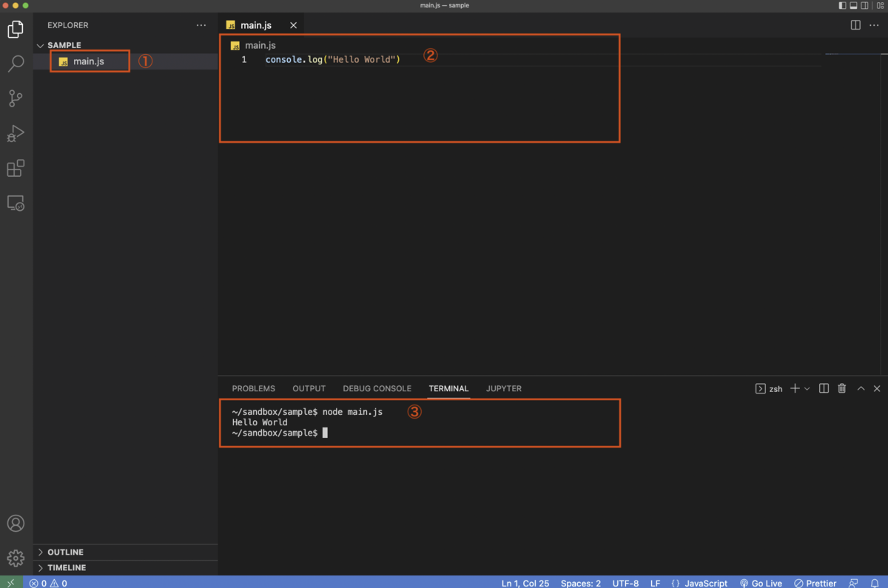
Task: Open the remote window indicator in status bar
Action: tap(10, 583)
